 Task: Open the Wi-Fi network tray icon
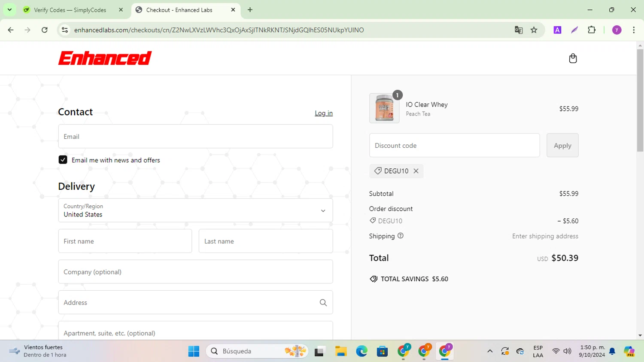556,351
